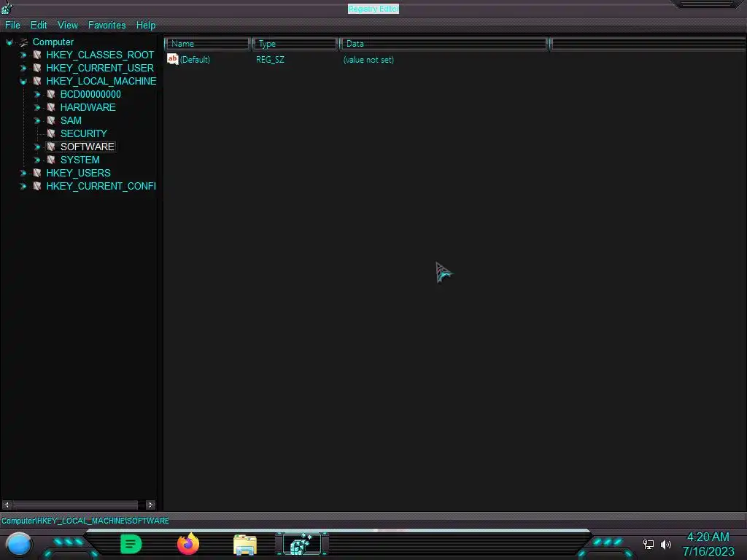747x560 pixels.
Task: Open File Explorer from taskbar
Action: [x=245, y=545]
